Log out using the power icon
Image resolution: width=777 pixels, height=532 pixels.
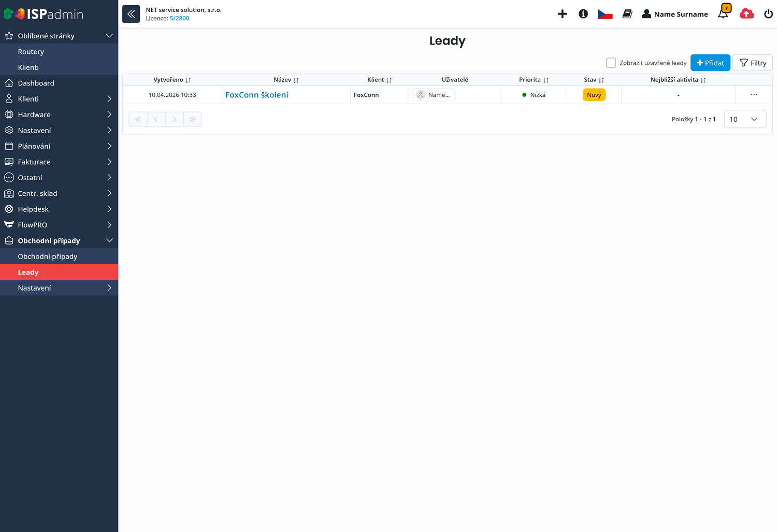768,14
